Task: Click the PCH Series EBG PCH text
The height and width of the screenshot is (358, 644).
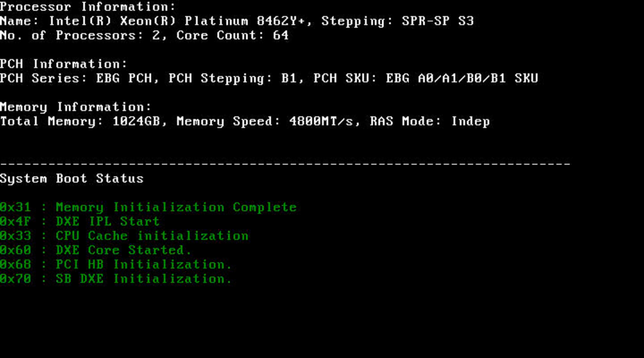Action: coord(76,78)
